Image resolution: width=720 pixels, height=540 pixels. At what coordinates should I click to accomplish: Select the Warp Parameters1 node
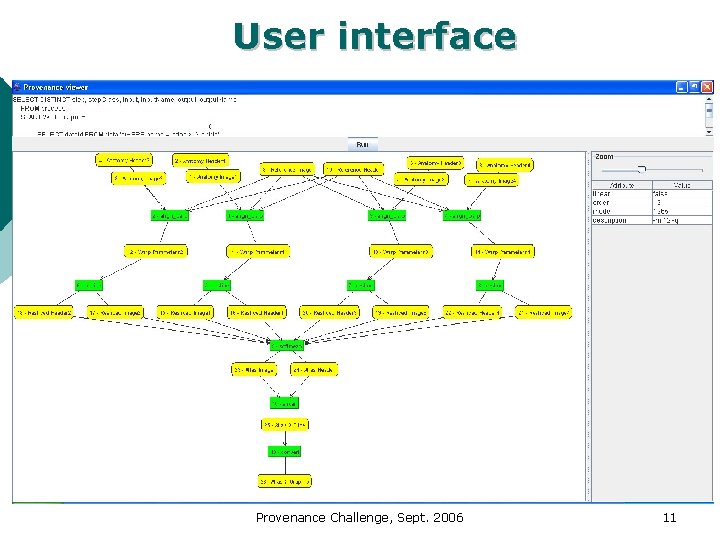click(x=258, y=252)
